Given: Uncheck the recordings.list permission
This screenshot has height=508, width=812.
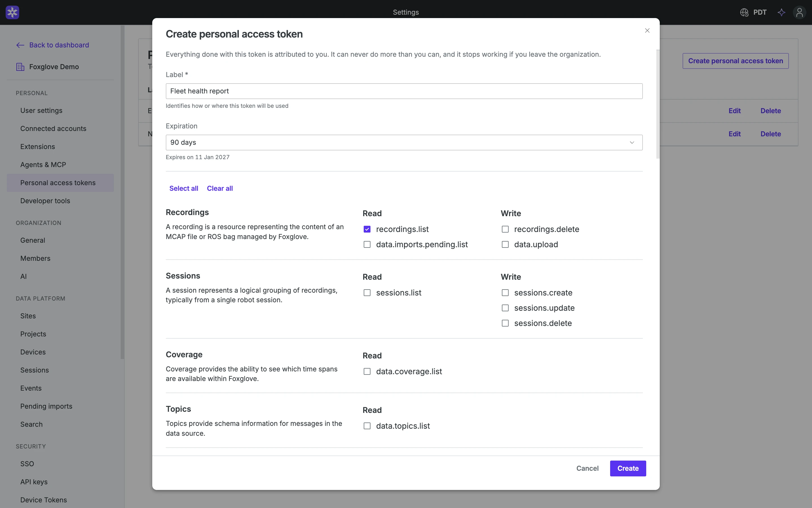Looking at the screenshot, I should 367,229.
